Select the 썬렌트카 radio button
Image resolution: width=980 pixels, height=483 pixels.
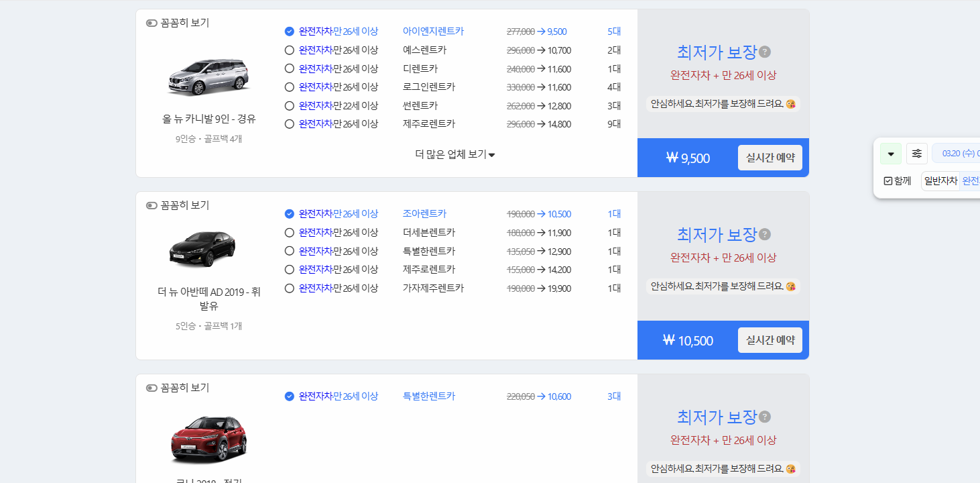[289, 105]
